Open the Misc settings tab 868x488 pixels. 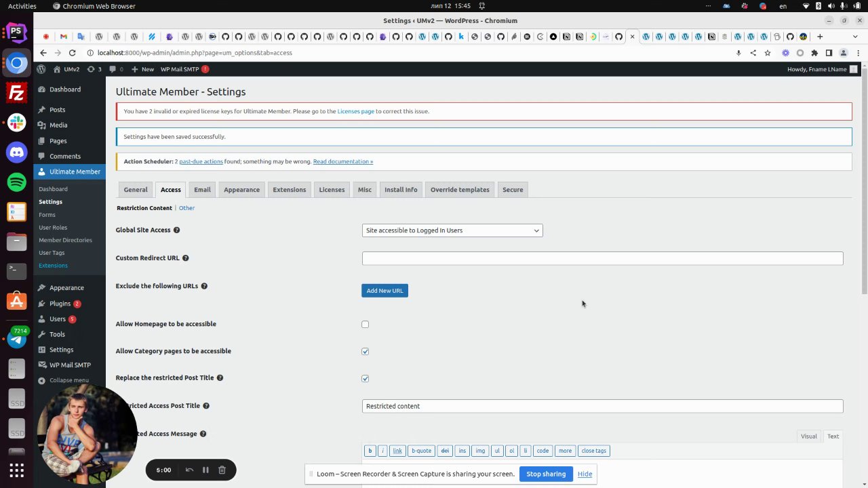coord(365,190)
